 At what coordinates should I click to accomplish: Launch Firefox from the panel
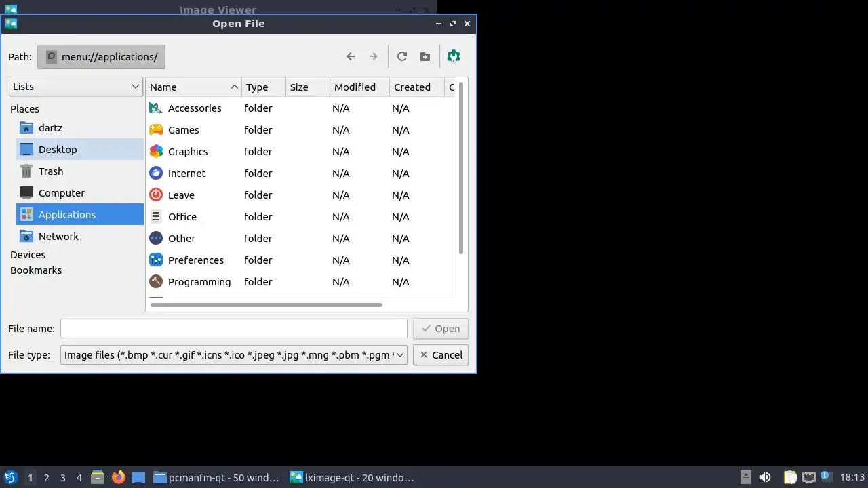click(118, 477)
